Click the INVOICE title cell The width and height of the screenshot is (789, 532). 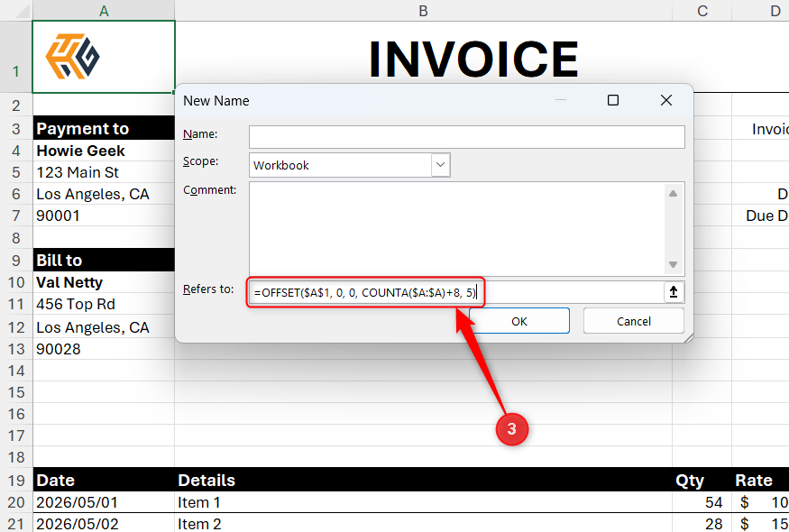(473, 59)
